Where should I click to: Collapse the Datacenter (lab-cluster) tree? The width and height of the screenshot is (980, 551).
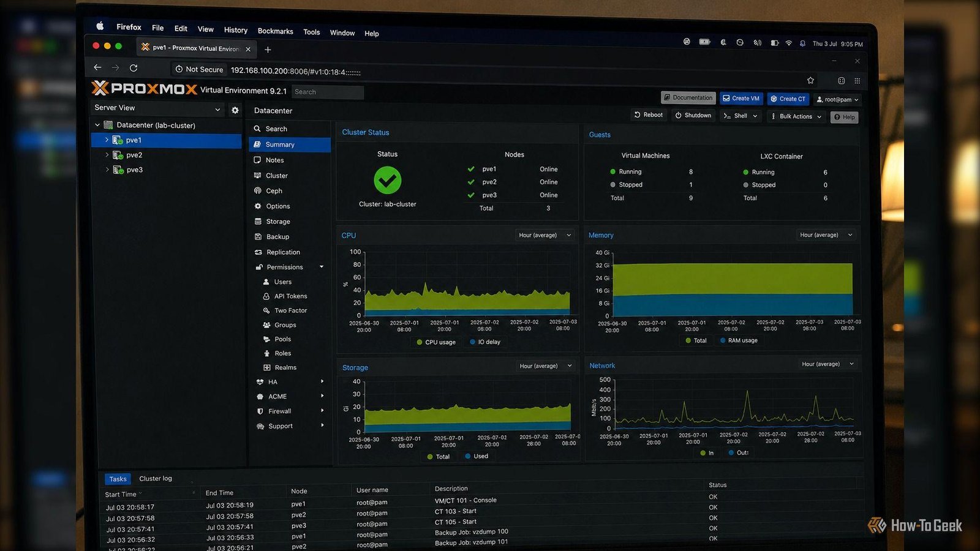97,125
